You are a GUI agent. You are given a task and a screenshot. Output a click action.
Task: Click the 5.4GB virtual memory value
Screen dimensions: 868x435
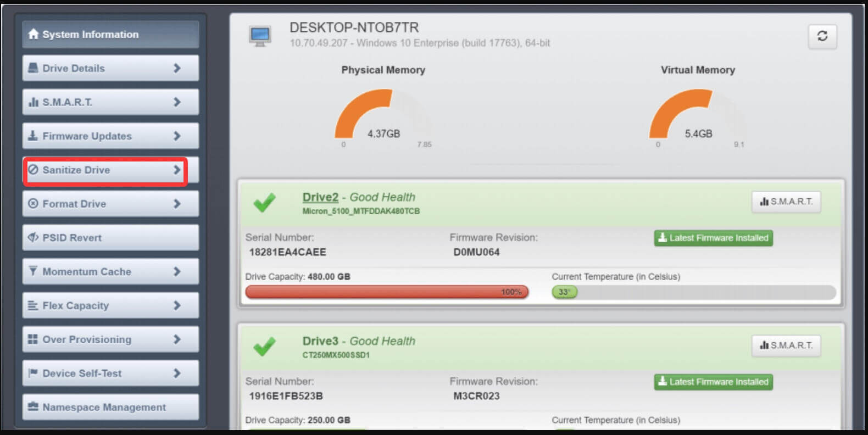pyautogui.click(x=698, y=133)
